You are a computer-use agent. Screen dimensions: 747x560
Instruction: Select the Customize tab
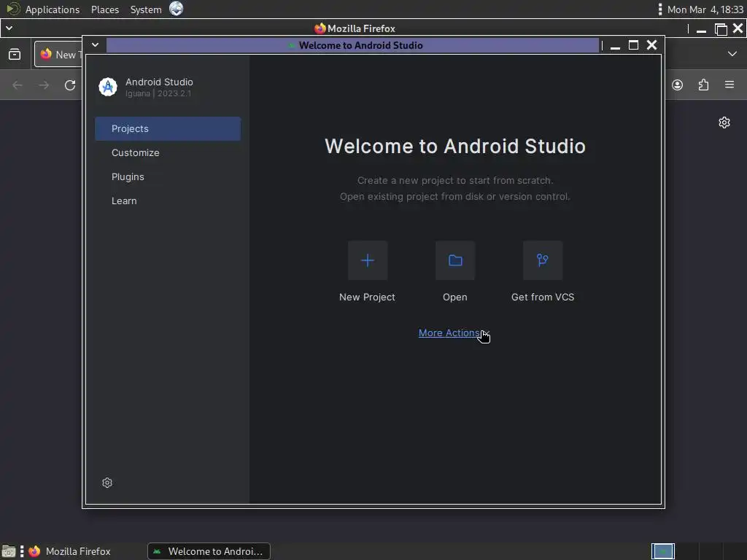click(168, 153)
